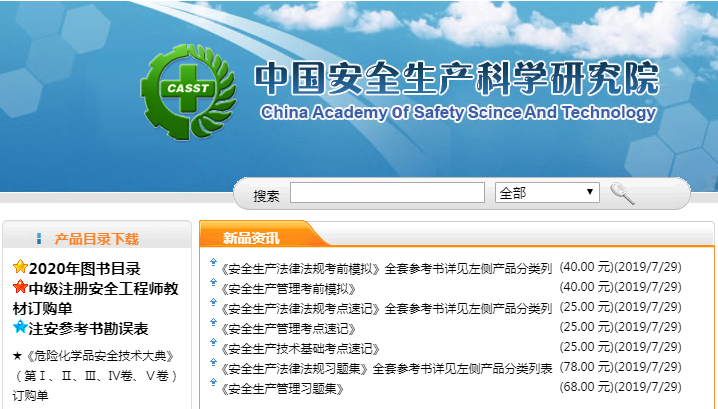The width and height of the screenshot is (718, 409).
Task: Click the red star beside 中级注册安全工程师教材订购单
Action: click(x=20, y=288)
